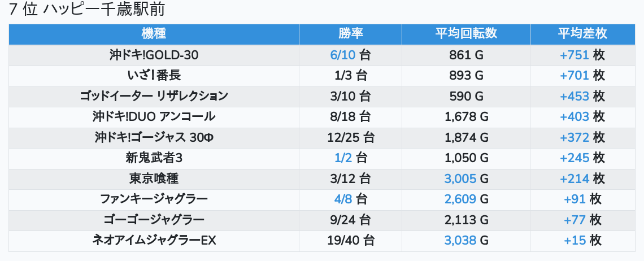Click the 東京喰種 machine name
The image size is (644, 261).
click(x=154, y=179)
